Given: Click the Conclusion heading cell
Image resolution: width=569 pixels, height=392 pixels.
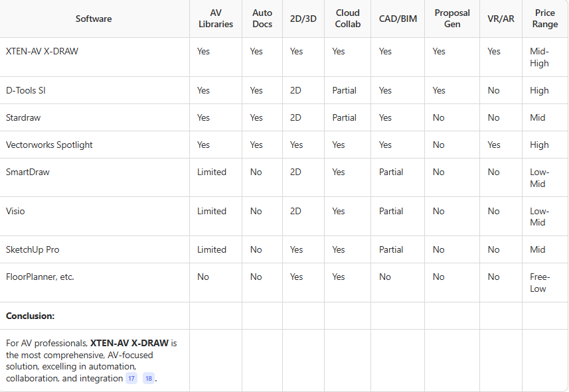Looking at the screenshot, I should click(x=31, y=316).
